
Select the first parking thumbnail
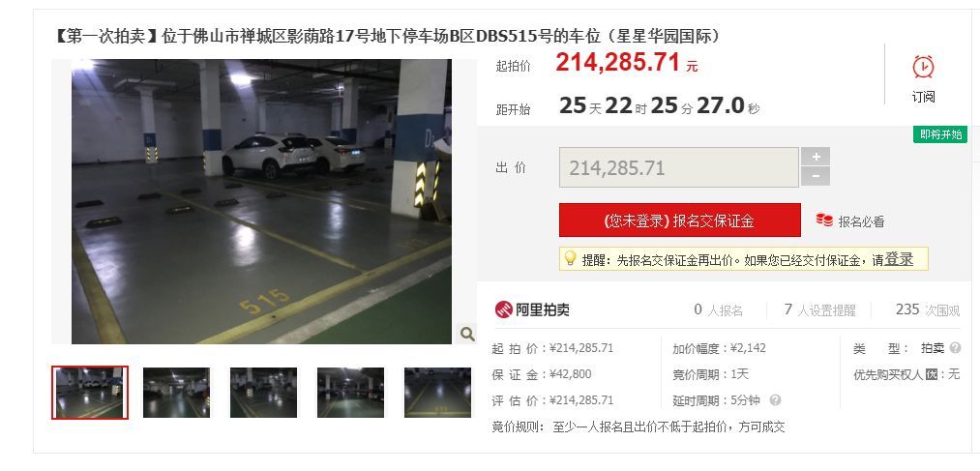[90, 393]
